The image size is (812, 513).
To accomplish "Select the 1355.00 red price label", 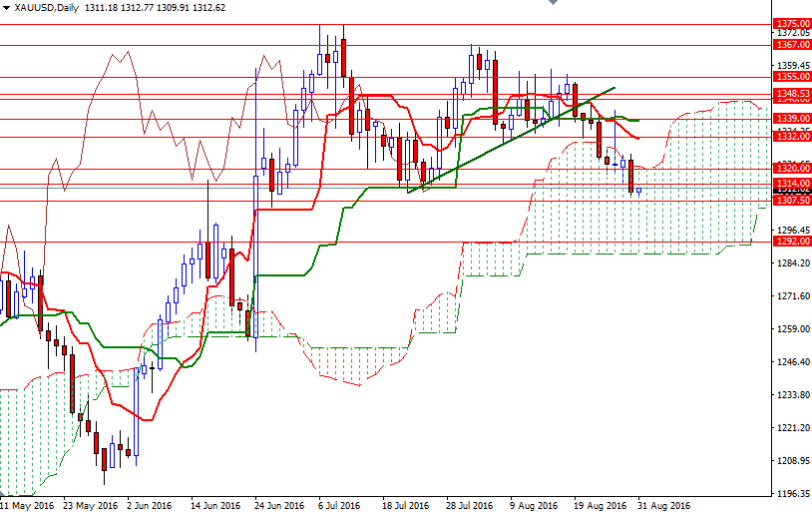I will point(792,77).
